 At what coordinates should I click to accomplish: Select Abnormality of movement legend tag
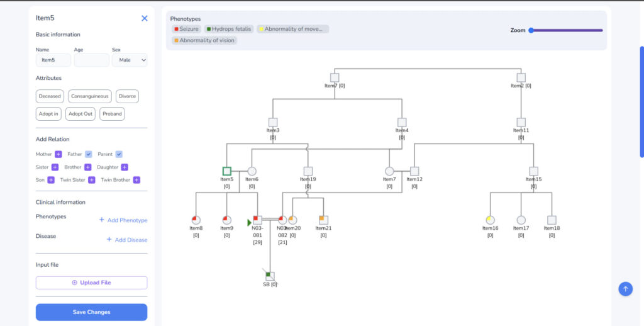(293, 29)
